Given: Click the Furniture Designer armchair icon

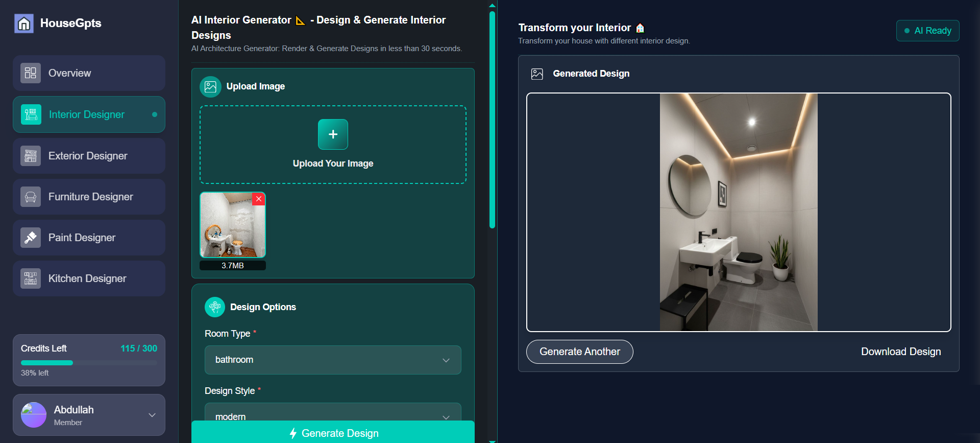Looking at the screenshot, I should 31,197.
